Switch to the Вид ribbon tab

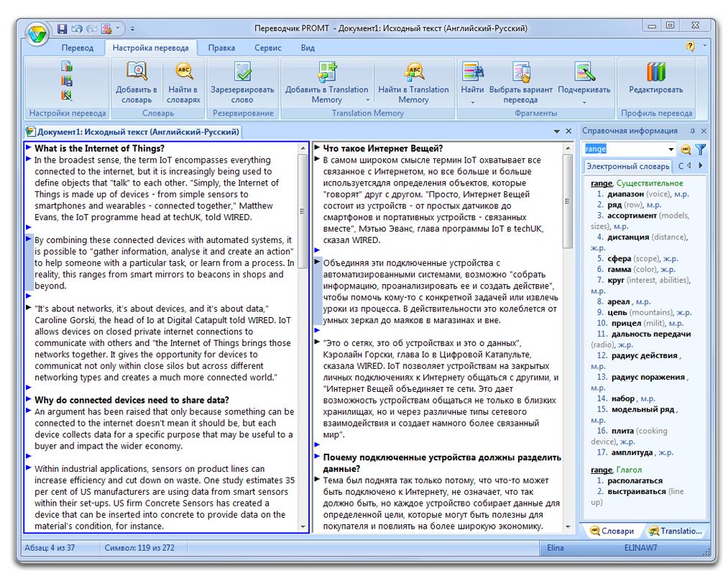[x=308, y=48]
